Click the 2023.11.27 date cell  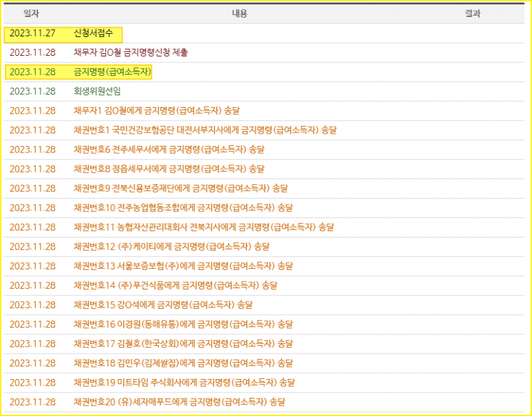coord(32,33)
